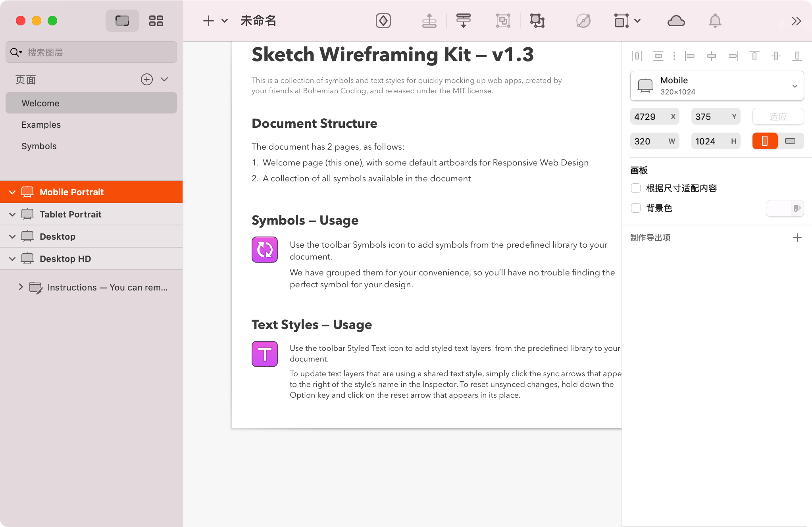Viewport: 812px width, 527px height.
Task: Click the X position field
Action: (x=654, y=117)
